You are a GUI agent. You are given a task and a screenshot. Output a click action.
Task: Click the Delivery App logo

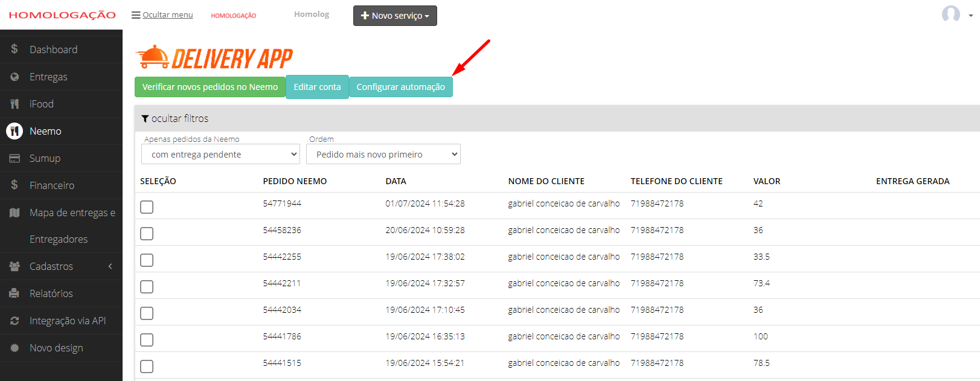point(214,58)
